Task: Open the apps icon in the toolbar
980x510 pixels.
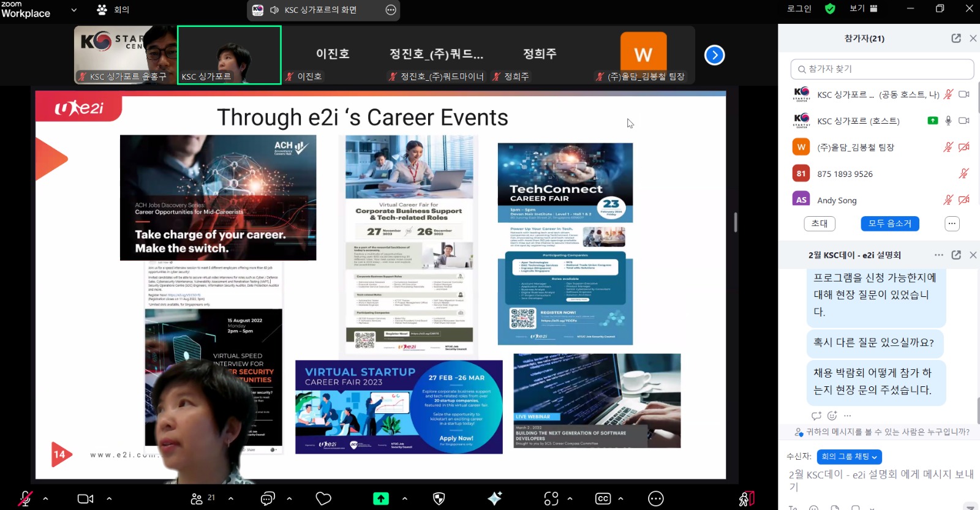Action: [551, 499]
